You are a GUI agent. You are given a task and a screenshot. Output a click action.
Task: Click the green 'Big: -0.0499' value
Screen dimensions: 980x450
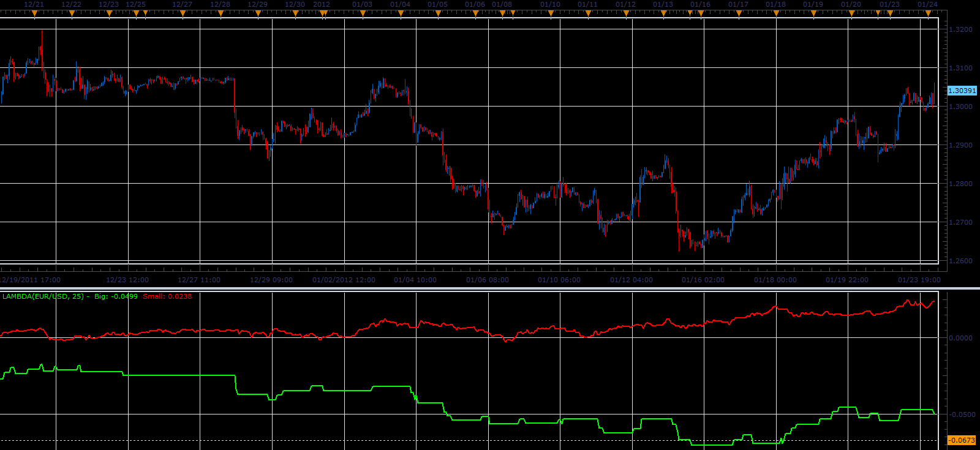point(116,296)
